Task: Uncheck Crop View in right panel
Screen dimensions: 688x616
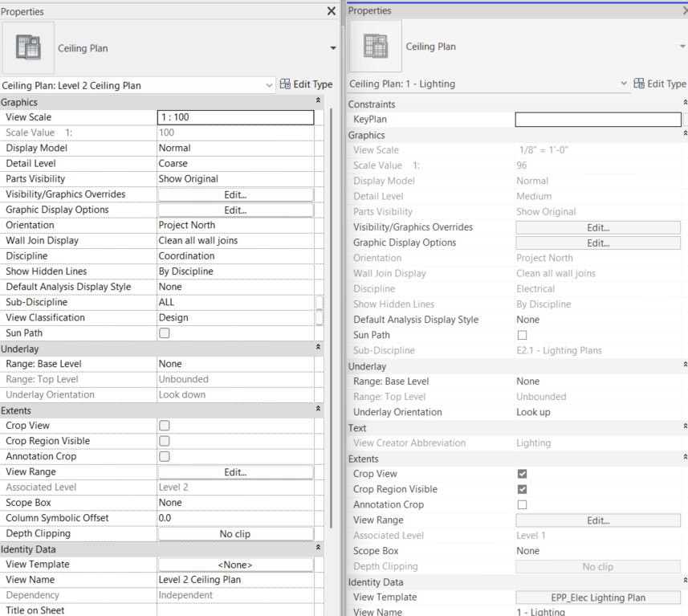Action: pos(522,474)
